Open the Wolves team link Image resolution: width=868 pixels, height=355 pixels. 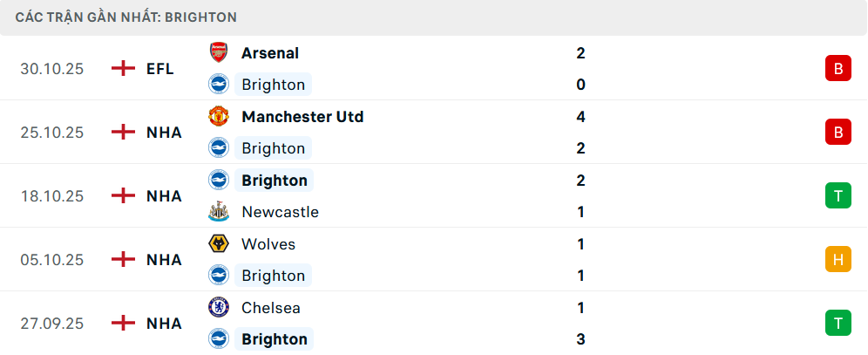pyautogui.click(x=268, y=244)
